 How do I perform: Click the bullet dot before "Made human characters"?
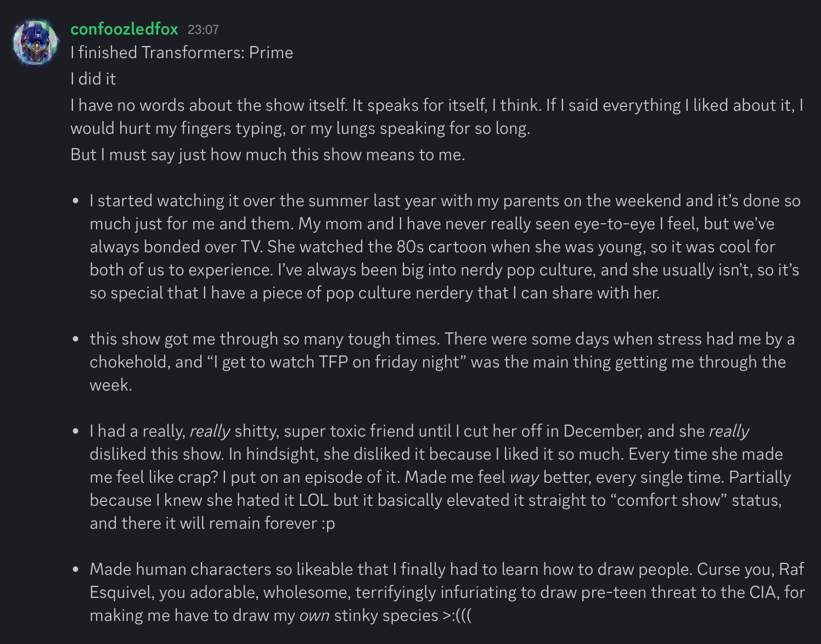(x=76, y=569)
